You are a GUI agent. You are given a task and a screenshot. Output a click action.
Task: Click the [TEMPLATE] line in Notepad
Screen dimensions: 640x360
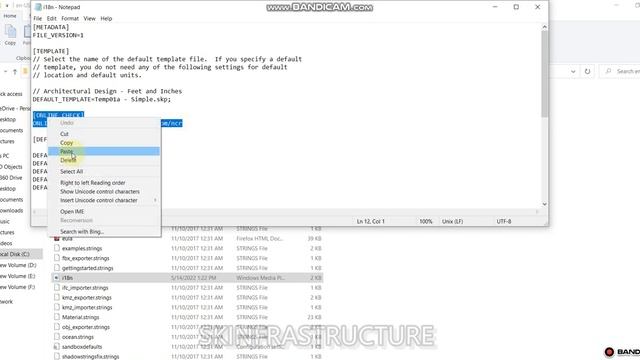tap(51, 51)
